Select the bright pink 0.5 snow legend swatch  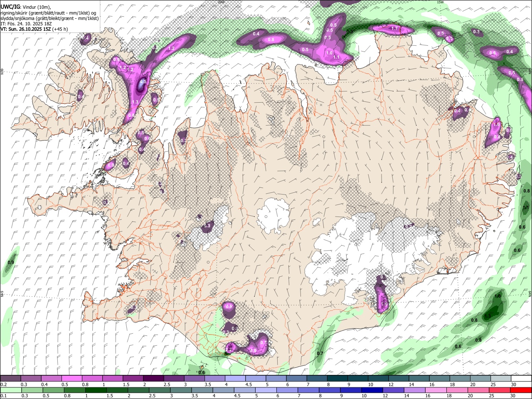[x=71, y=379]
